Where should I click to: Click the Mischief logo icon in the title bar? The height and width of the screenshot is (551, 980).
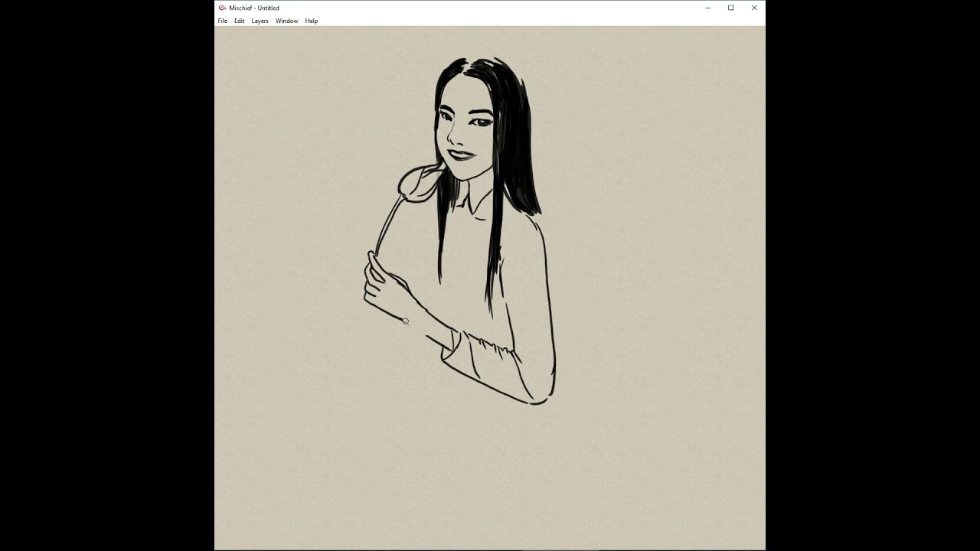221,8
